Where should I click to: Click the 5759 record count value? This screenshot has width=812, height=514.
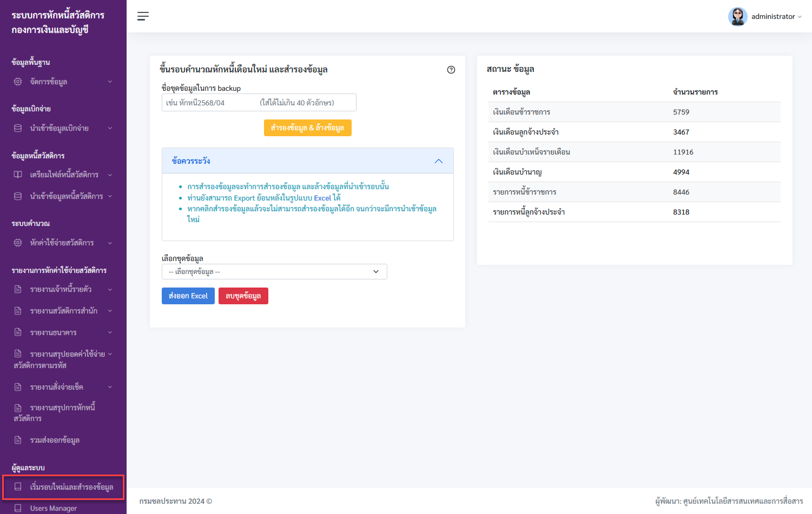(x=681, y=112)
